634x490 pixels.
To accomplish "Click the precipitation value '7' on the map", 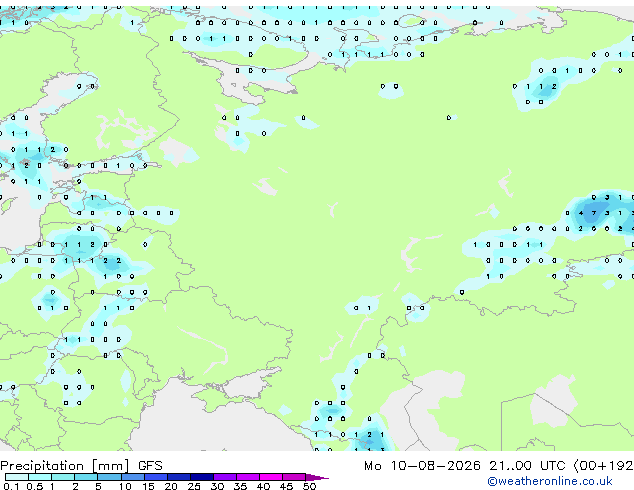I will tap(594, 213).
